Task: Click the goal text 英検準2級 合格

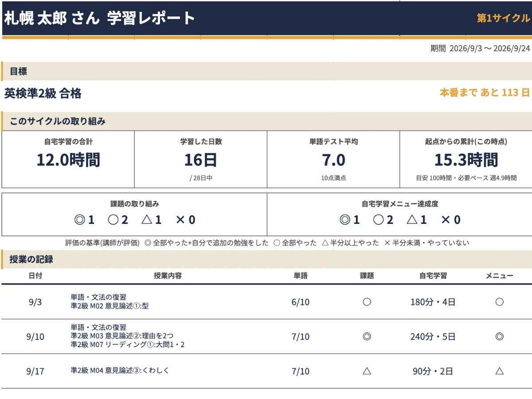Action: pyautogui.click(x=43, y=94)
